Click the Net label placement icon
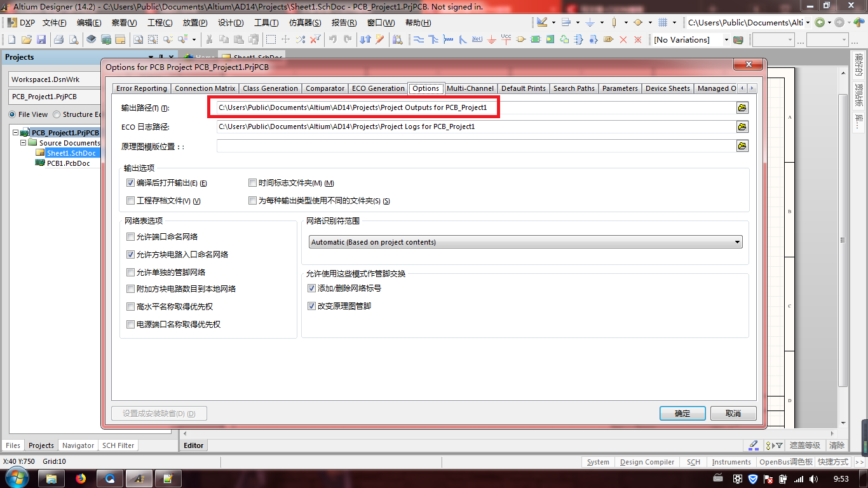 [x=477, y=39]
